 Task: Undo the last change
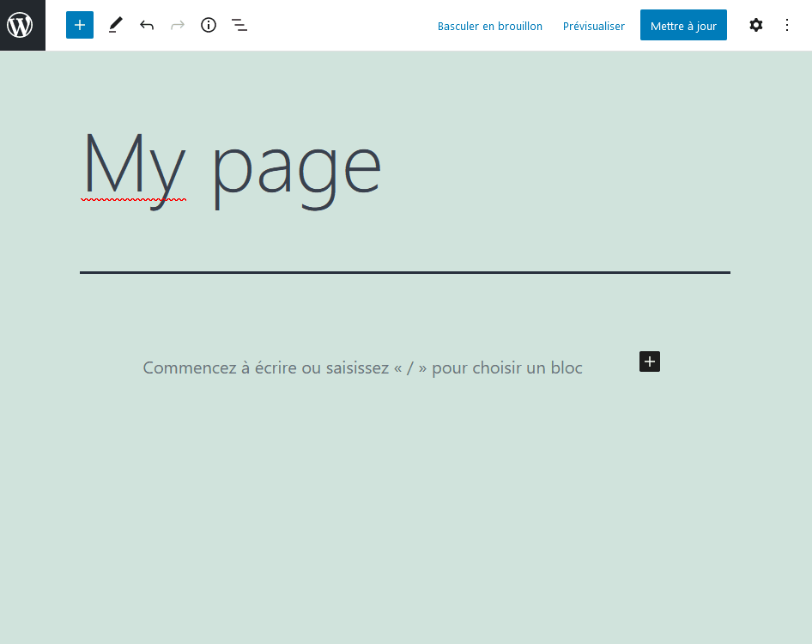pos(147,25)
